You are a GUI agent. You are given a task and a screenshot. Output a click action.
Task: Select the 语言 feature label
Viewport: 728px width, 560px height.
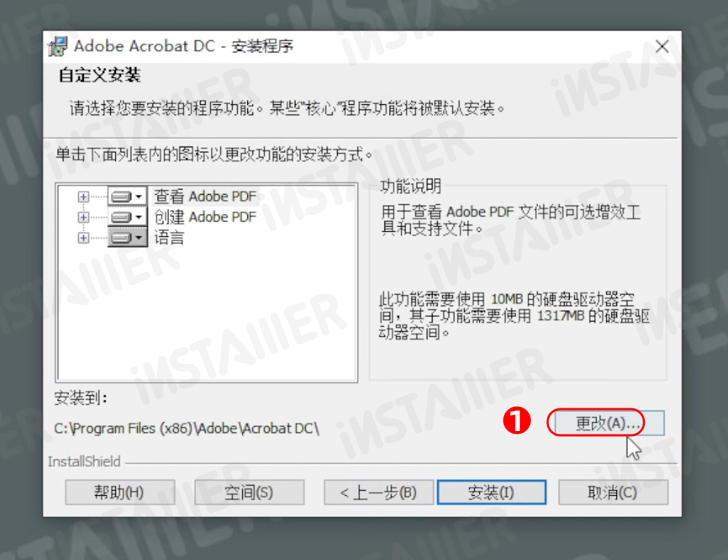pos(169,238)
